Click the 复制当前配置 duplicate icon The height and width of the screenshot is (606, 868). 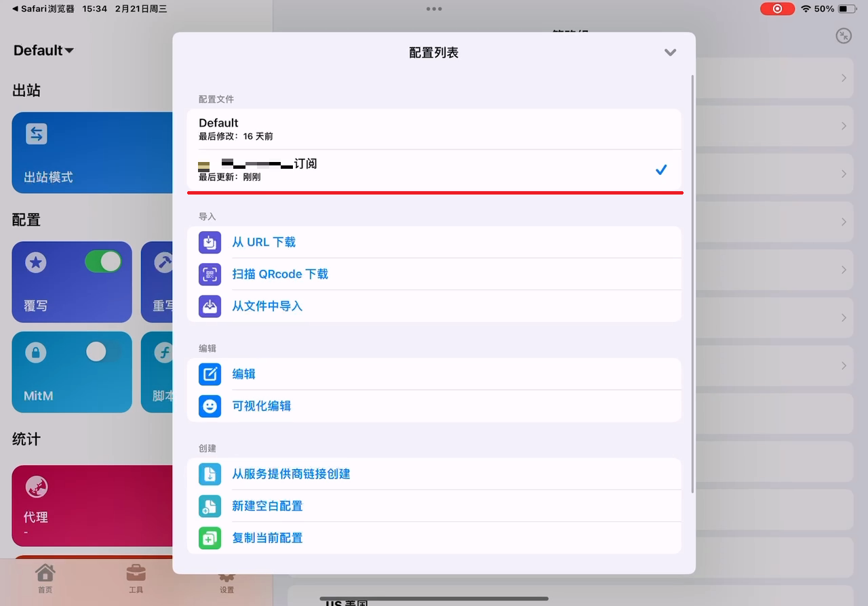pyautogui.click(x=210, y=538)
